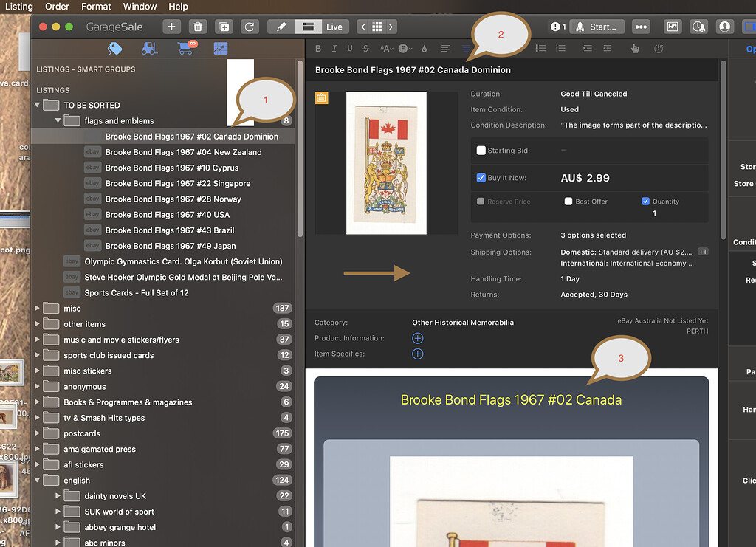Add a new listing with the plus button
The height and width of the screenshot is (547, 756).
[x=171, y=27]
